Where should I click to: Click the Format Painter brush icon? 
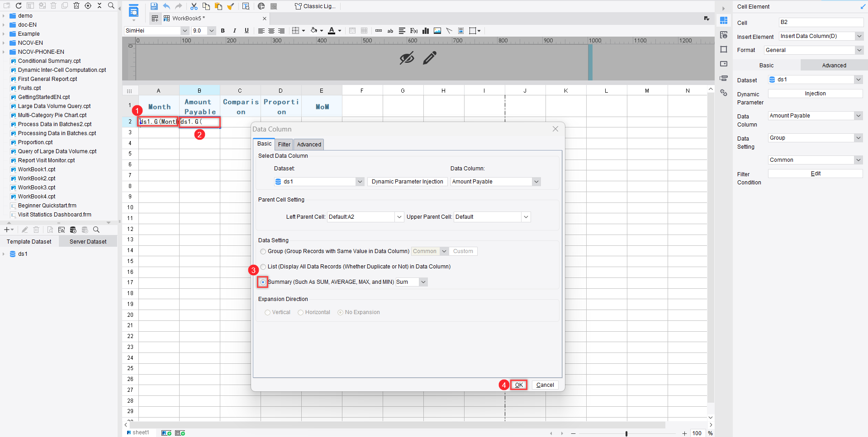[x=231, y=6]
